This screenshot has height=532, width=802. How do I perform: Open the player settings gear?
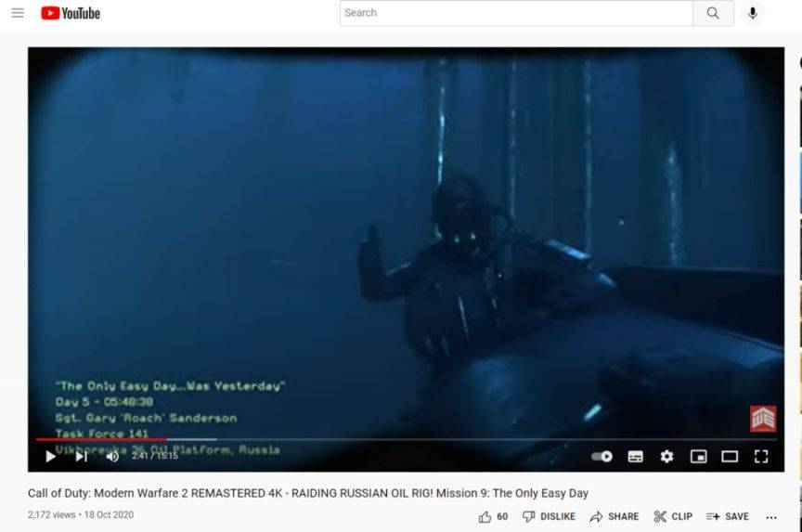[x=666, y=456]
